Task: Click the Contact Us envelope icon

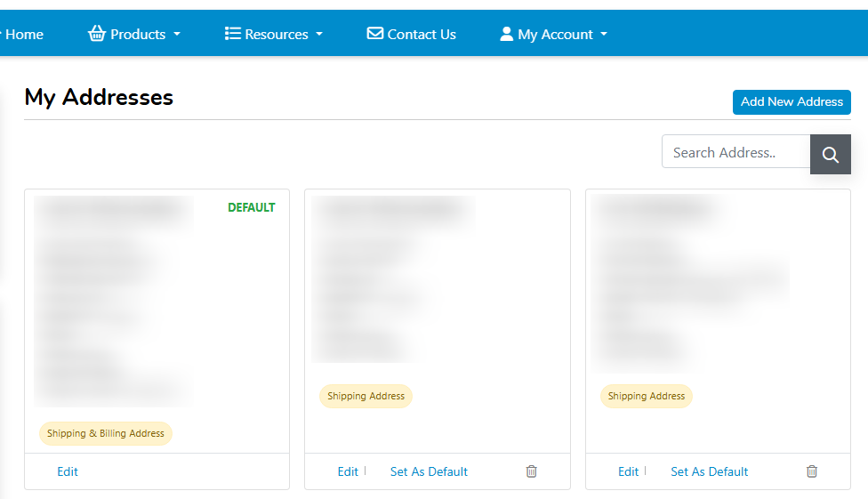Action: pos(375,34)
